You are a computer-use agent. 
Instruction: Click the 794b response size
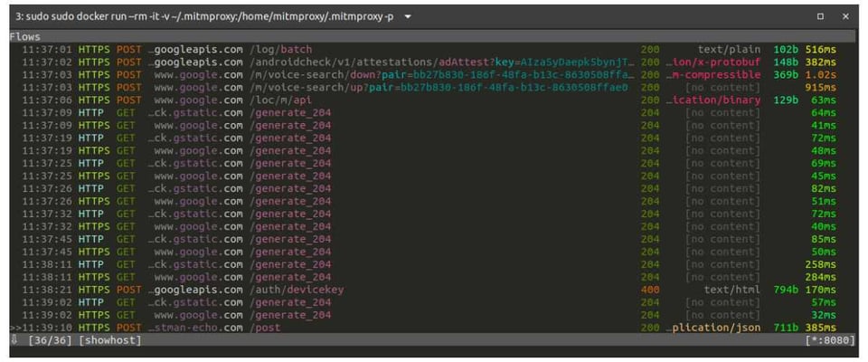pos(786,290)
